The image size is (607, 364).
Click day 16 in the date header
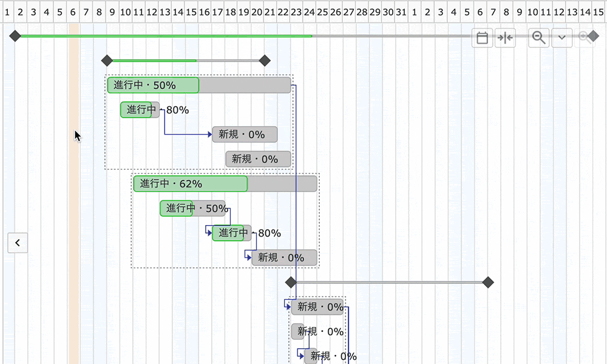point(205,12)
